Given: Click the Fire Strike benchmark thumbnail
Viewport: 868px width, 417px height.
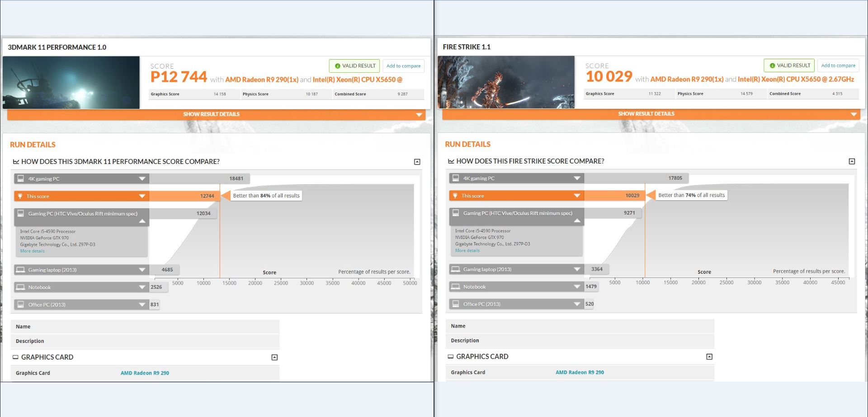Looking at the screenshot, I should coord(506,82).
